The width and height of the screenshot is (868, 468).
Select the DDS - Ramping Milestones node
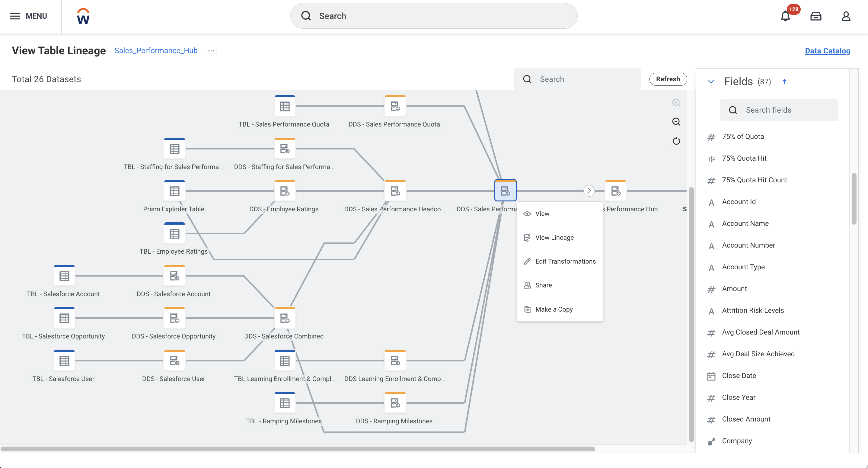click(395, 402)
